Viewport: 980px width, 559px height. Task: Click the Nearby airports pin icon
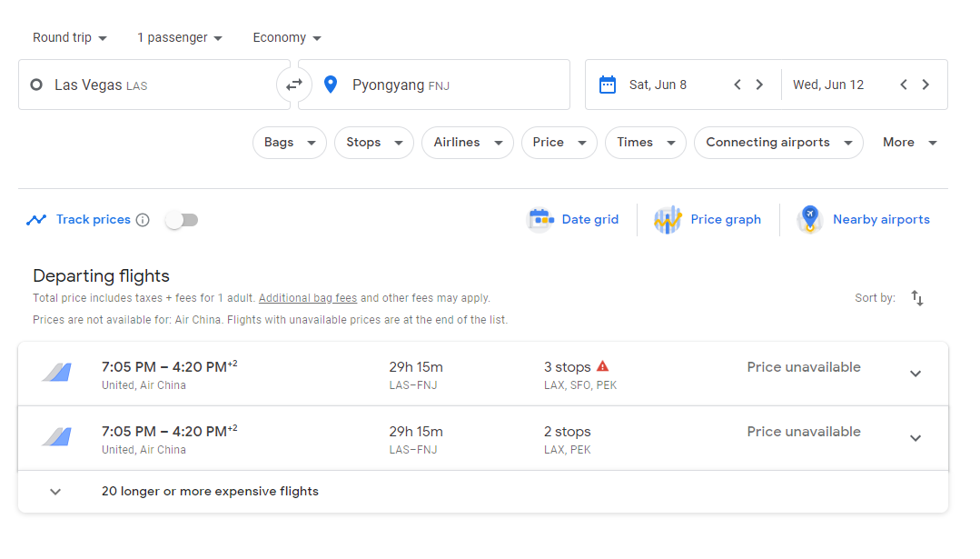pos(810,219)
